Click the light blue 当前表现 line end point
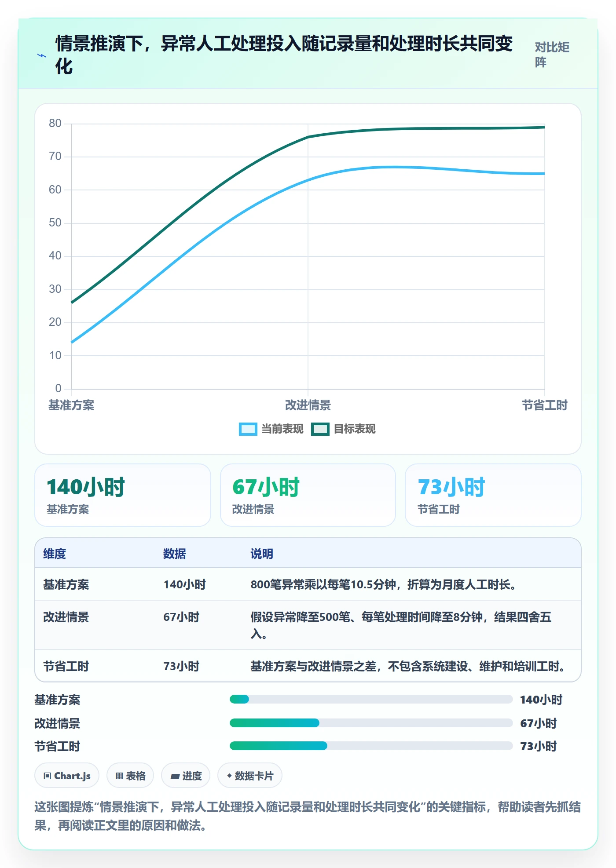The image size is (616, 868). coord(544,174)
